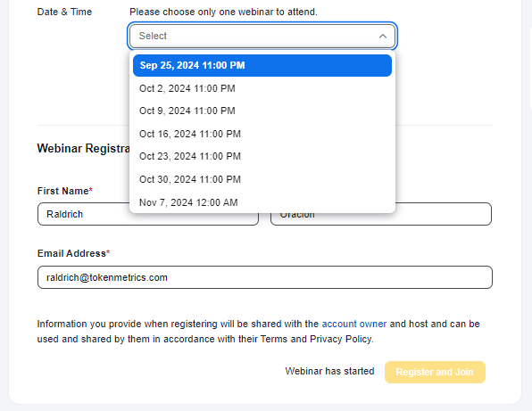
Task: Choose Nov 7, 2024 12:00 AM option
Action: (262, 202)
